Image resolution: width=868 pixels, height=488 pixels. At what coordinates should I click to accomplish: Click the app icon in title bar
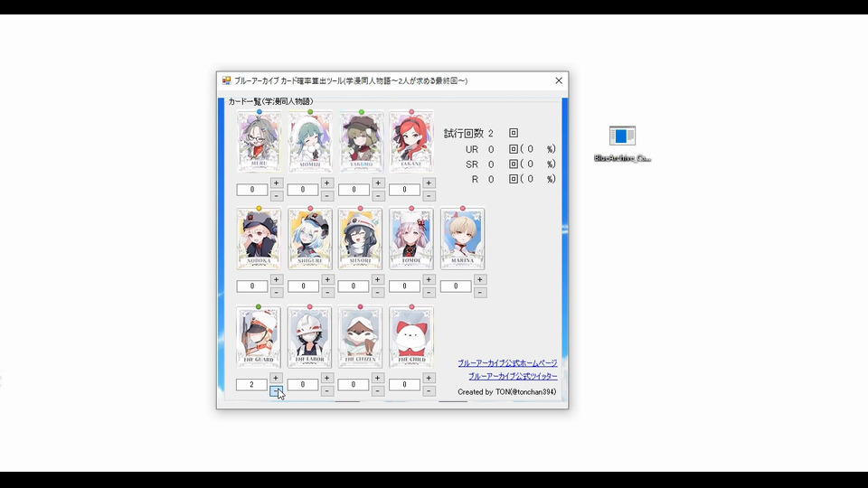(226, 80)
